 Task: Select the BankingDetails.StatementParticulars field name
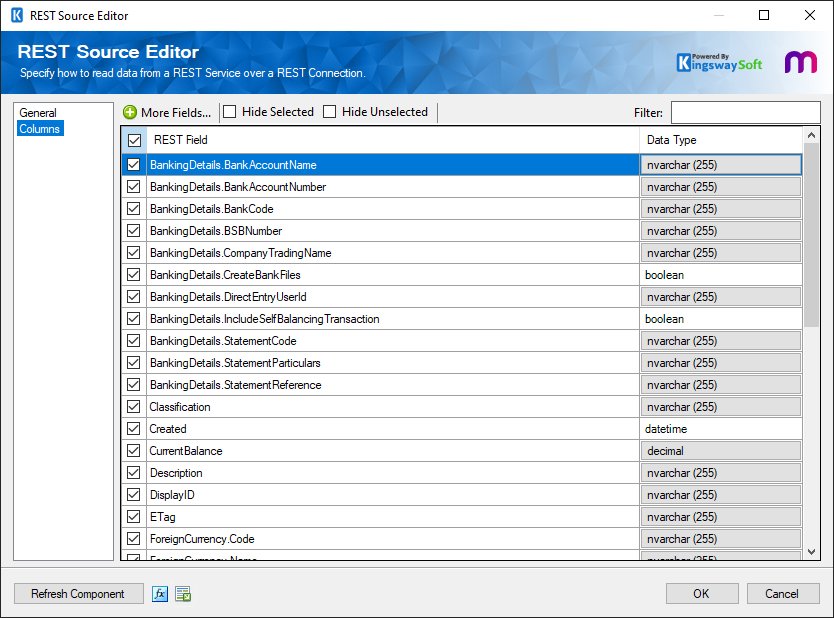point(235,363)
